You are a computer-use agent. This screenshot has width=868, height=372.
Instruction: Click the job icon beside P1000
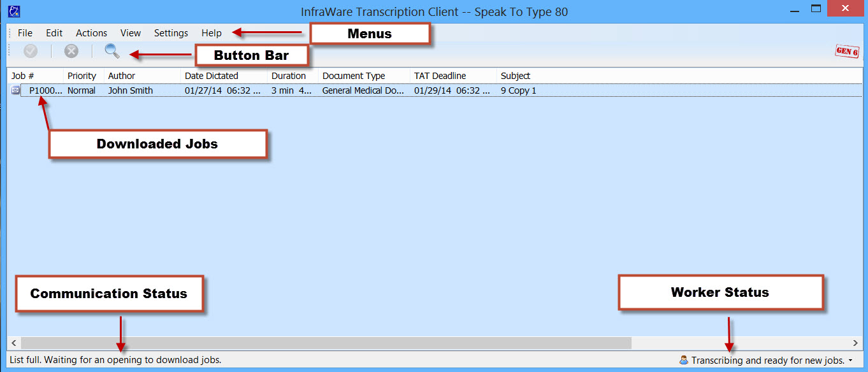point(16,90)
